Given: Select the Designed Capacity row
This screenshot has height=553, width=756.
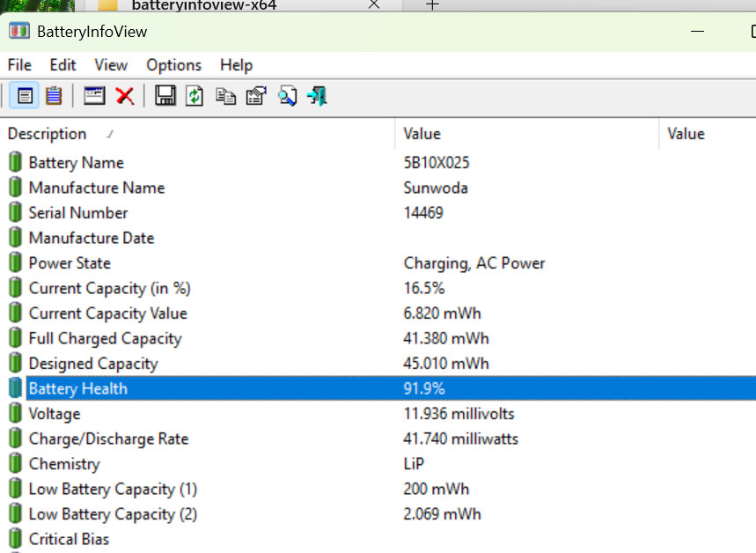Looking at the screenshot, I should (x=93, y=364).
